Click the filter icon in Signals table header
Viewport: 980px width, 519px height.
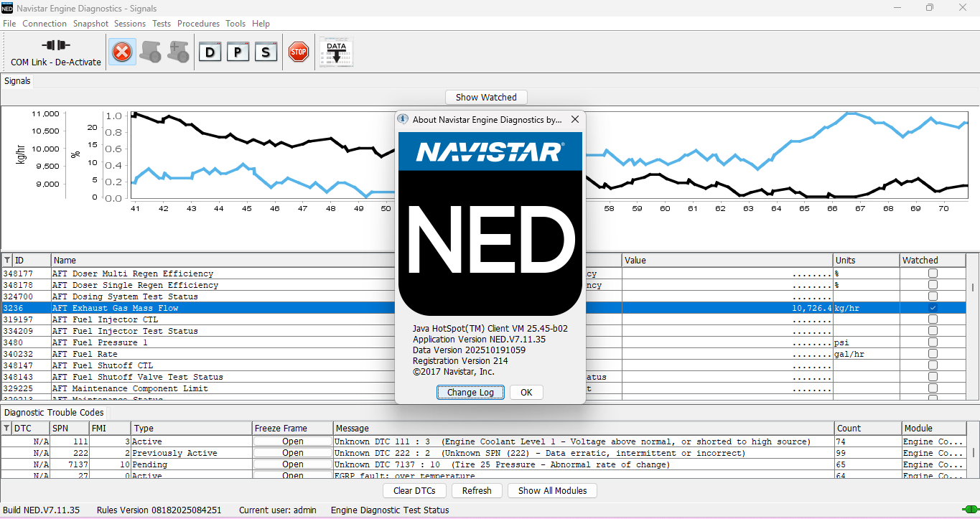tap(7, 260)
